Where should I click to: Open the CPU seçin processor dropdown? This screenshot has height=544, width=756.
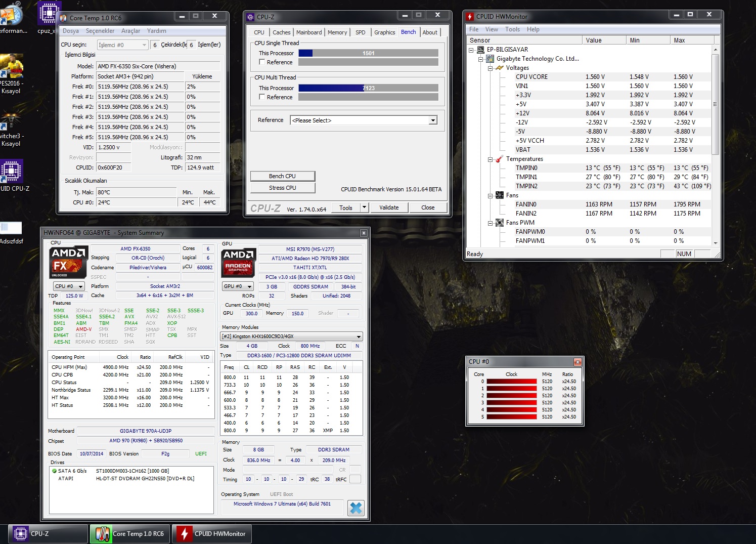tap(122, 45)
